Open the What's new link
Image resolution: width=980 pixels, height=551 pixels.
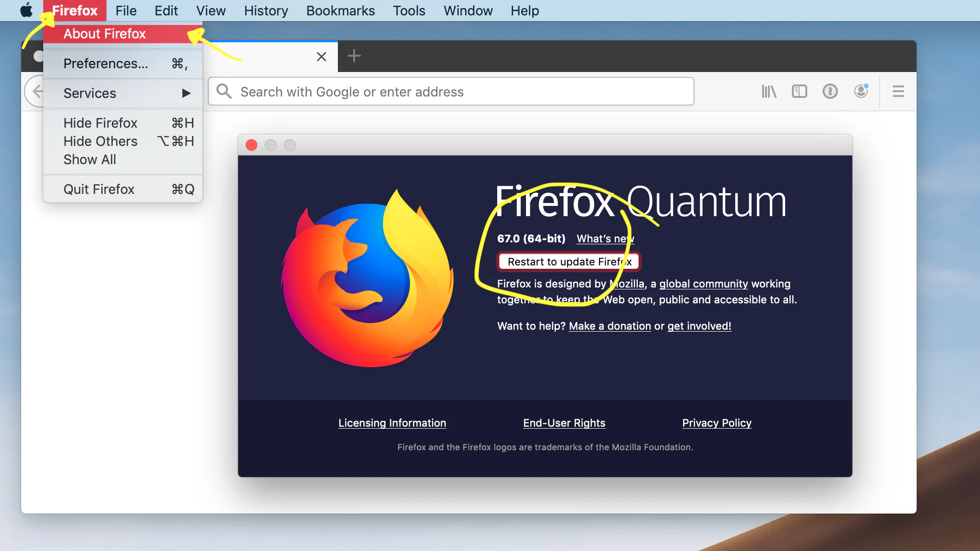click(x=605, y=239)
